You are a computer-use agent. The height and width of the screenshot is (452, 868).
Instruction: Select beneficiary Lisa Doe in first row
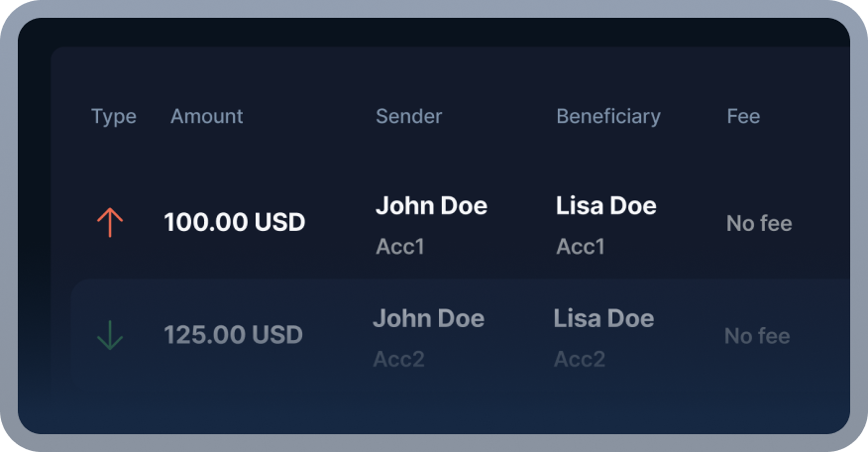click(x=606, y=205)
